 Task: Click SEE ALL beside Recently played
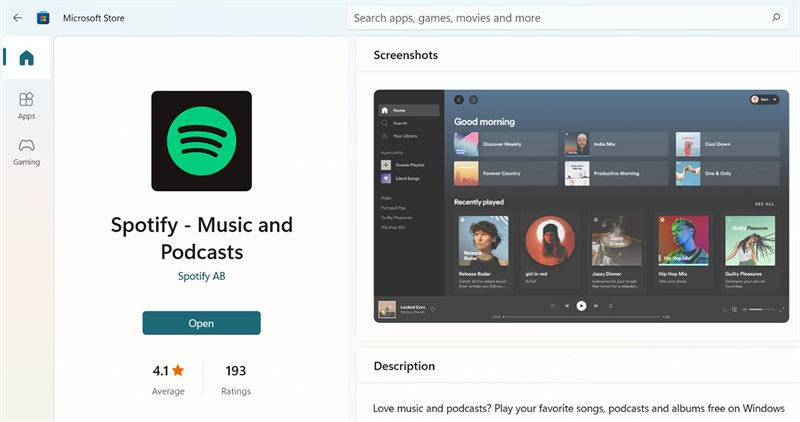click(764, 204)
